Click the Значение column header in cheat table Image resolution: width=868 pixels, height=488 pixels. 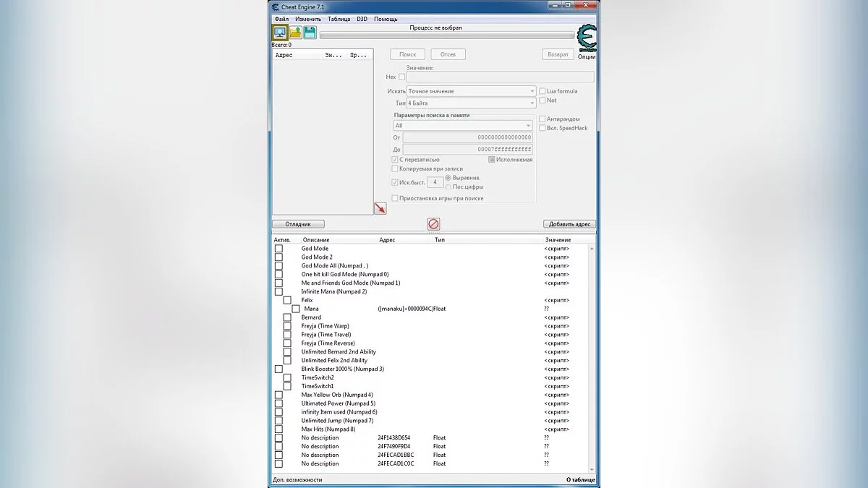(x=558, y=240)
